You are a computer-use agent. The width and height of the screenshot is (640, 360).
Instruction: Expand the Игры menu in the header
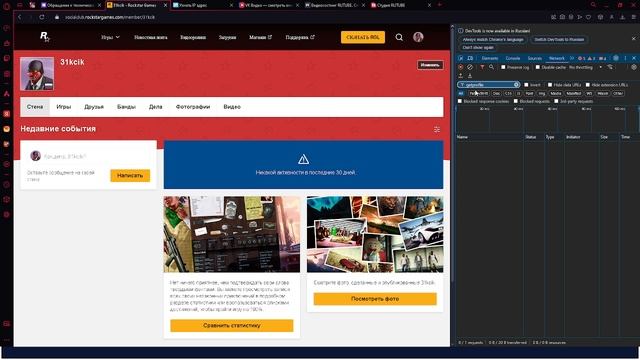110,37
